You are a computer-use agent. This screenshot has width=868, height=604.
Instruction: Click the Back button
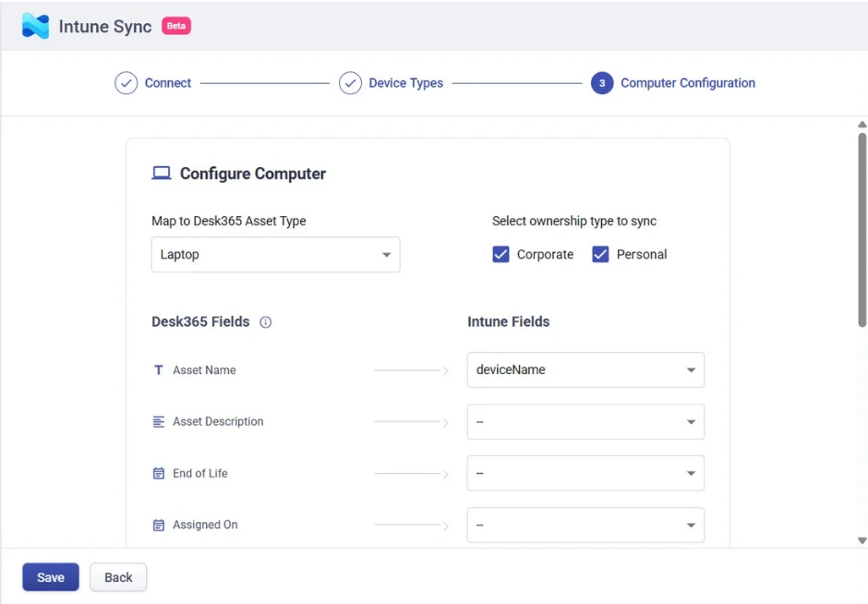[x=118, y=577]
